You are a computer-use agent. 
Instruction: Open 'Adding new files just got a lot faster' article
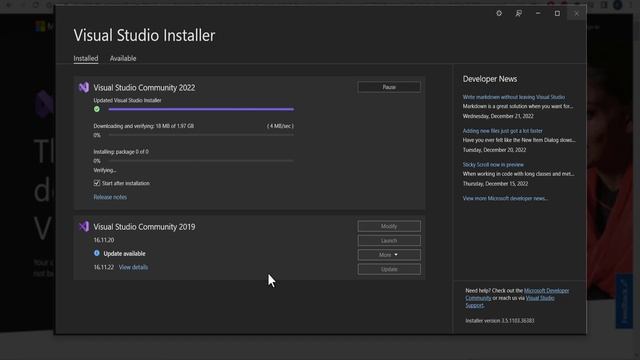[502, 131]
